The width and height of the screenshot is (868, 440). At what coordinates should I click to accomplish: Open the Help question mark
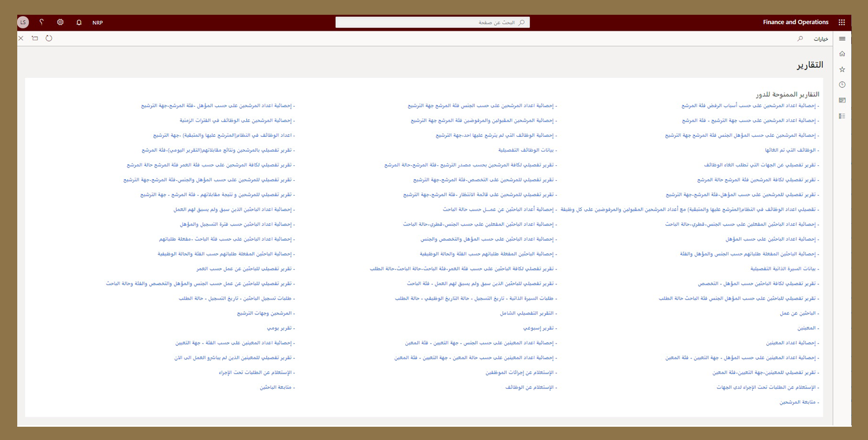tap(41, 22)
